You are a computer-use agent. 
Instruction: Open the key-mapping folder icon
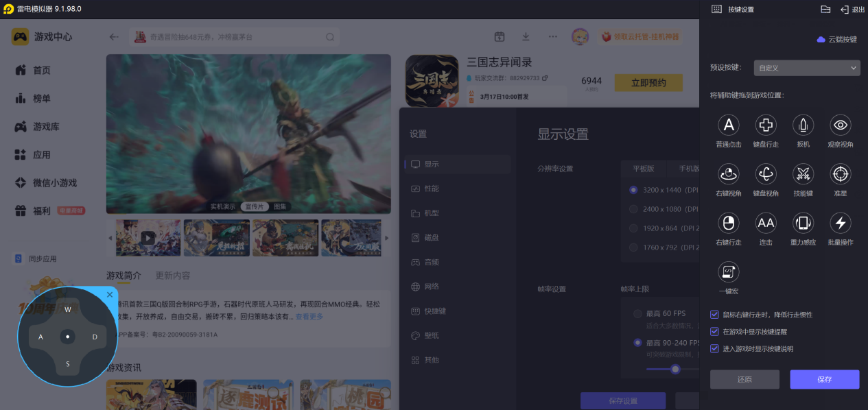(x=825, y=9)
